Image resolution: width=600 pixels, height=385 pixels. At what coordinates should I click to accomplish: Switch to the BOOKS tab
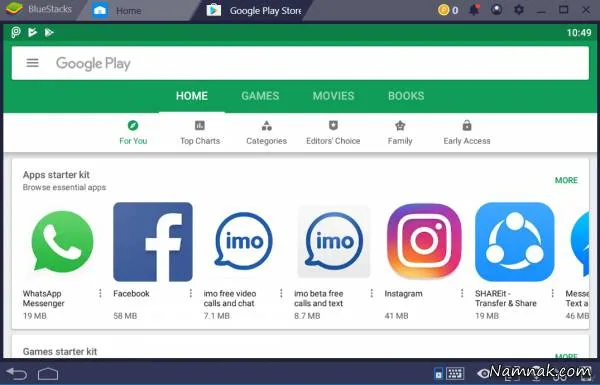[406, 96]
